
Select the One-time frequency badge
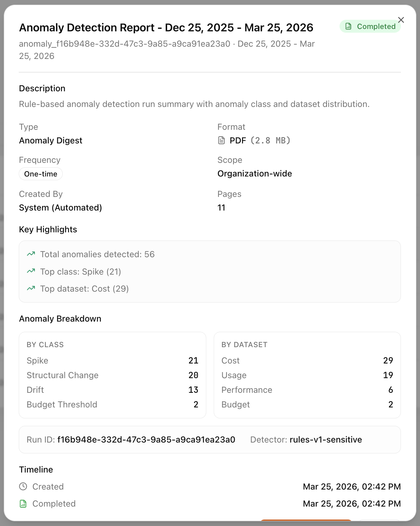point(41,174)
